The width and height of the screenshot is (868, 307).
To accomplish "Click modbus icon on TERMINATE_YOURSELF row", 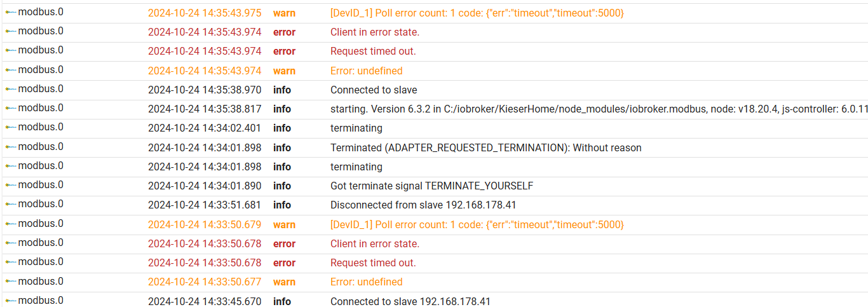I will tap(10, 185).
